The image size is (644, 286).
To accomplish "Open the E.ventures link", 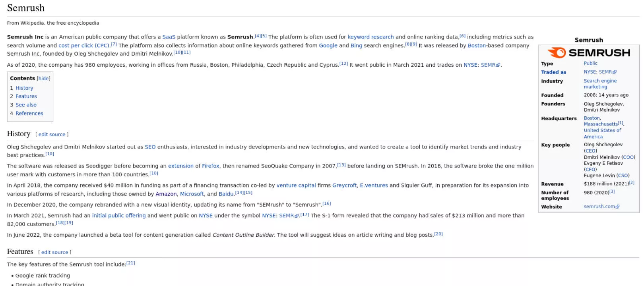I will click(374, 186).
